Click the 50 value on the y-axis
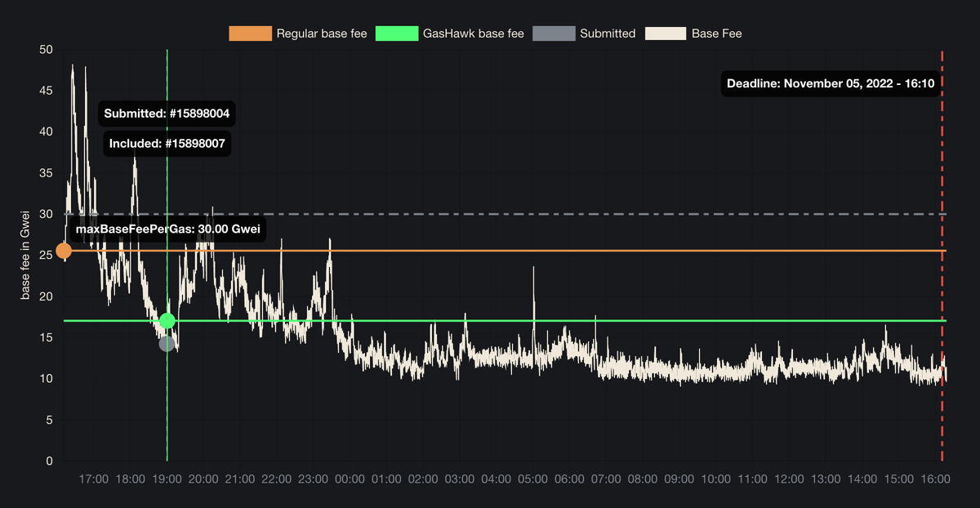 [46, 50]
